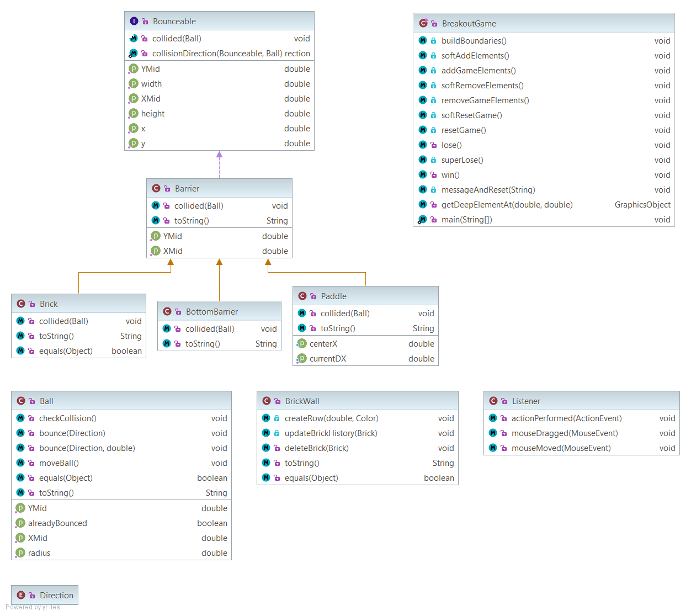This screenshot has height=616, width=691.
Task: Click the Powered by yFiles watermark
Action: pos(33,607)
